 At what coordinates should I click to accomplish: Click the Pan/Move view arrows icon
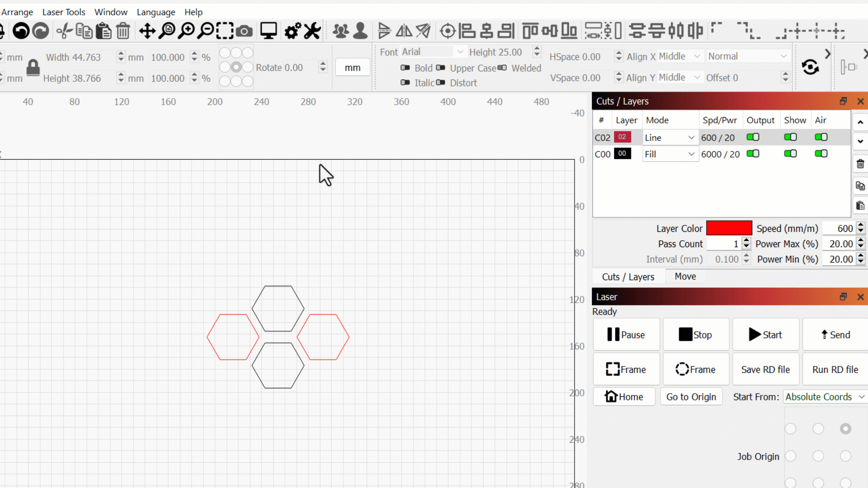pyautogui.click(x=147, y=31)
